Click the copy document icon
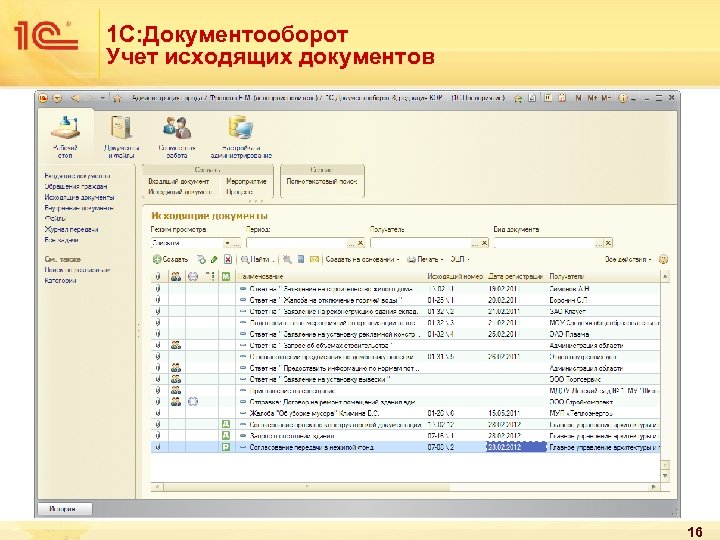720x540 pixels. click(x=201, y=260)
